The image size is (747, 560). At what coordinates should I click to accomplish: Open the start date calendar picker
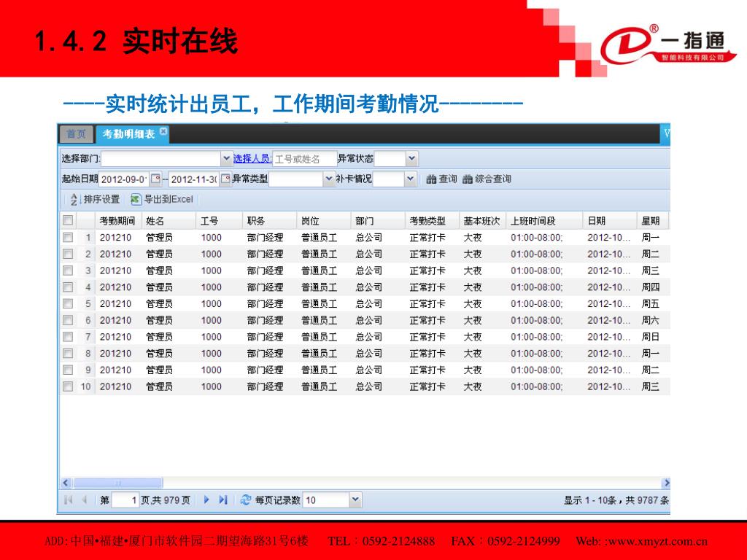(156, 179)
